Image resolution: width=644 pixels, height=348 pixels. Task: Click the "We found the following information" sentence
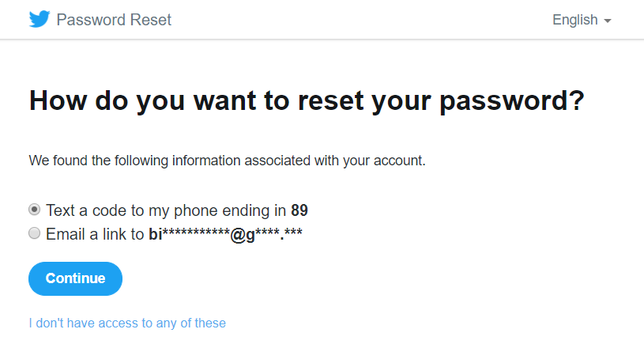point(227,161)
